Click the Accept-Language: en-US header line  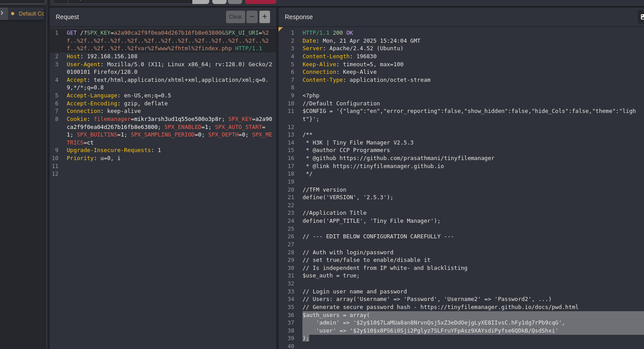119,95
